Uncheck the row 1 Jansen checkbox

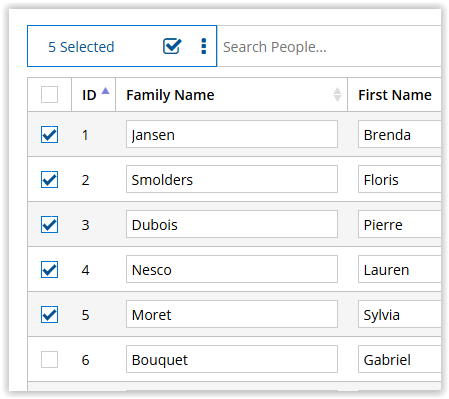[x=49, y=134]
